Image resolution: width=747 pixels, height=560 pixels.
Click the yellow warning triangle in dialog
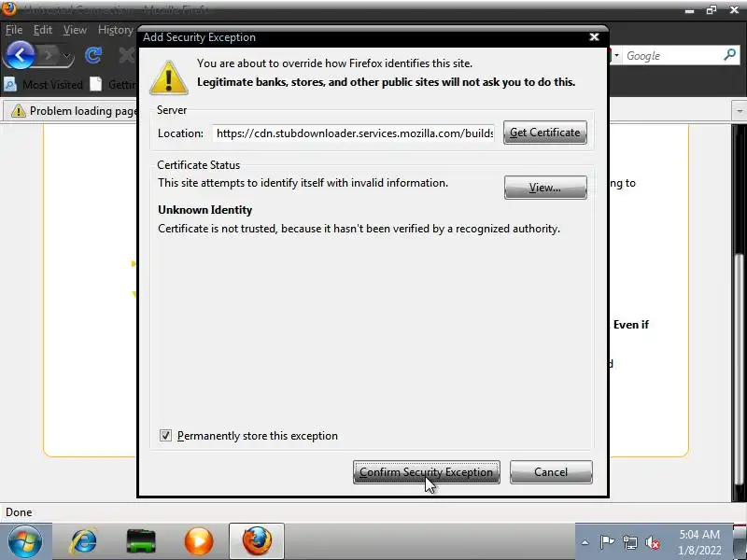point(169,77)
